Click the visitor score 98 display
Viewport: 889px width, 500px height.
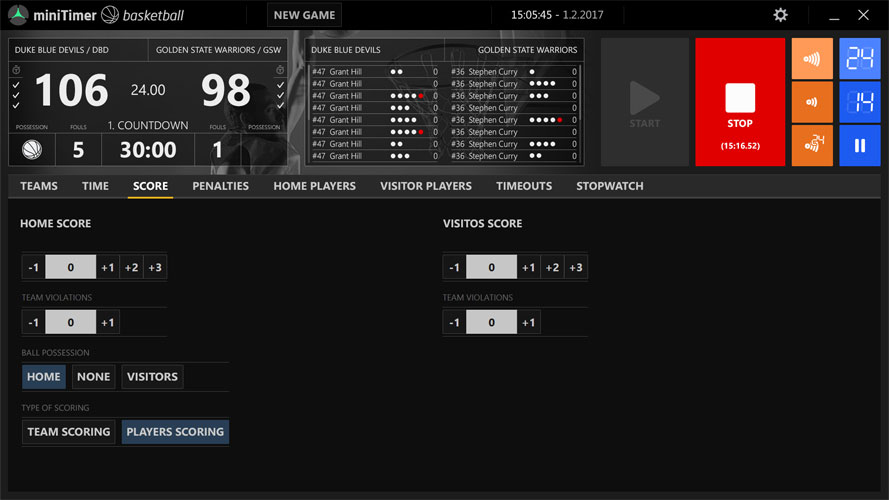(x=226, y=90)
